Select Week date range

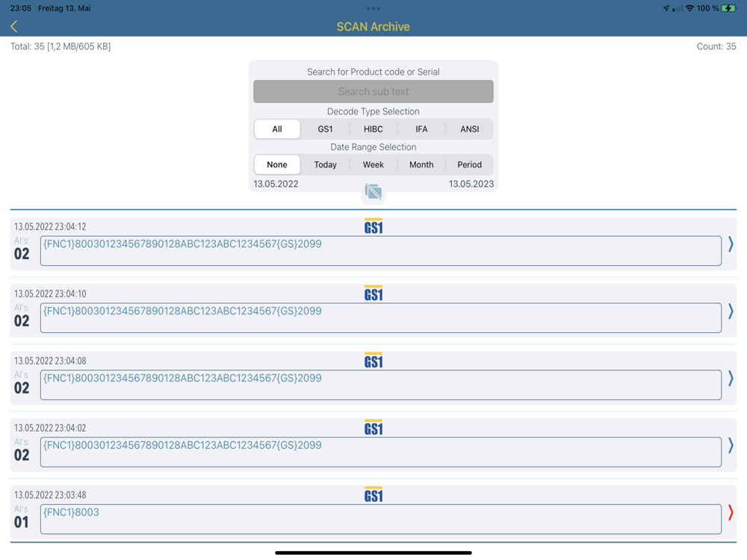[373, 165]
